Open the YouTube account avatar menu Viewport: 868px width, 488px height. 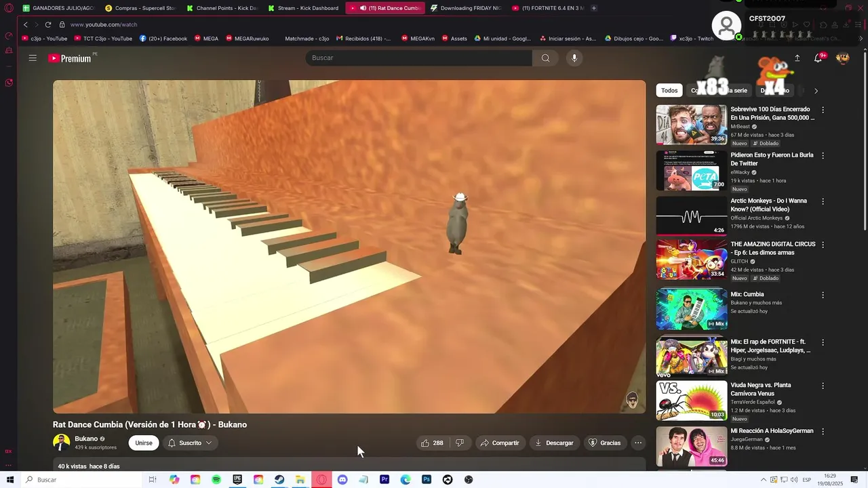[843, 58]
